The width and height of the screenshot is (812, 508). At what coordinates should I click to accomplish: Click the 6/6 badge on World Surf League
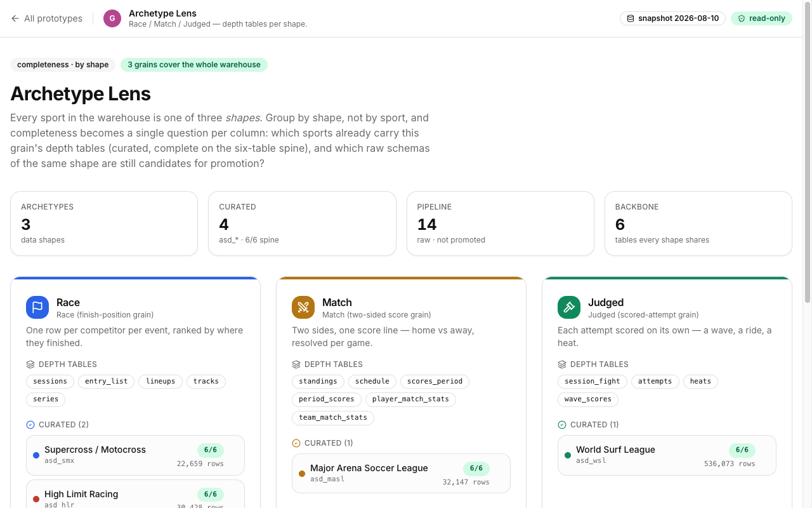[x=742, y=450]
